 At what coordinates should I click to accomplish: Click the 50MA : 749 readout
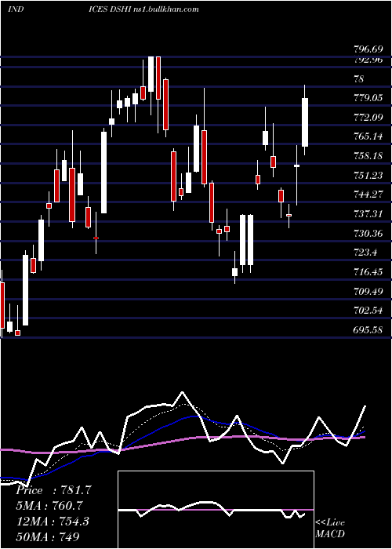click(x=48, y=536)
